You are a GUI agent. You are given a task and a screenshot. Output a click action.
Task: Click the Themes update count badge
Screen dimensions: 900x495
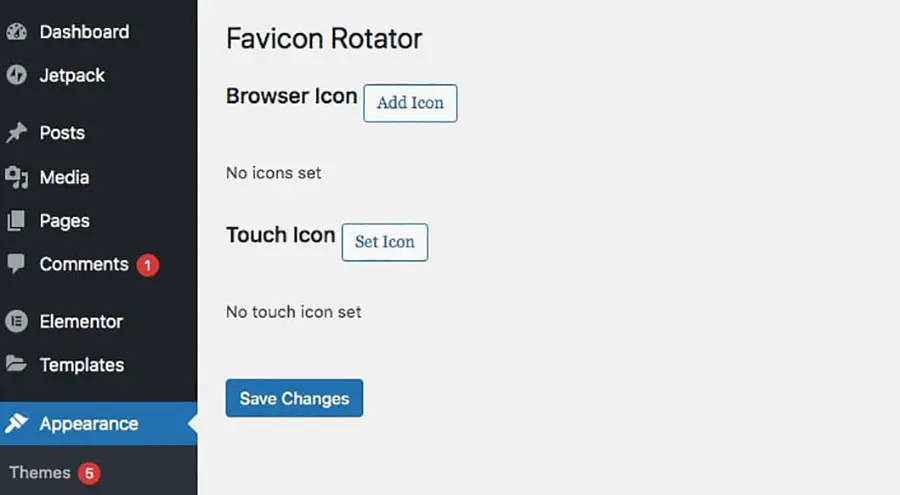coord(89,473)
